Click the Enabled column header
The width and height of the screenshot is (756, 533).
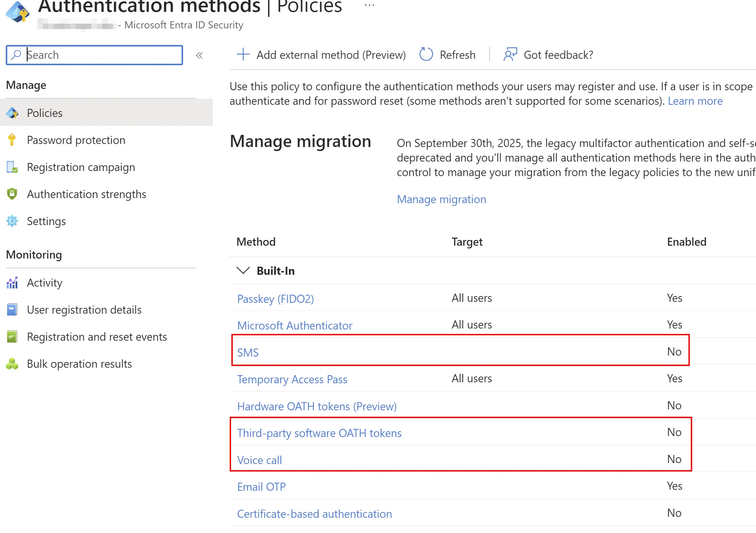coord(686,242)
